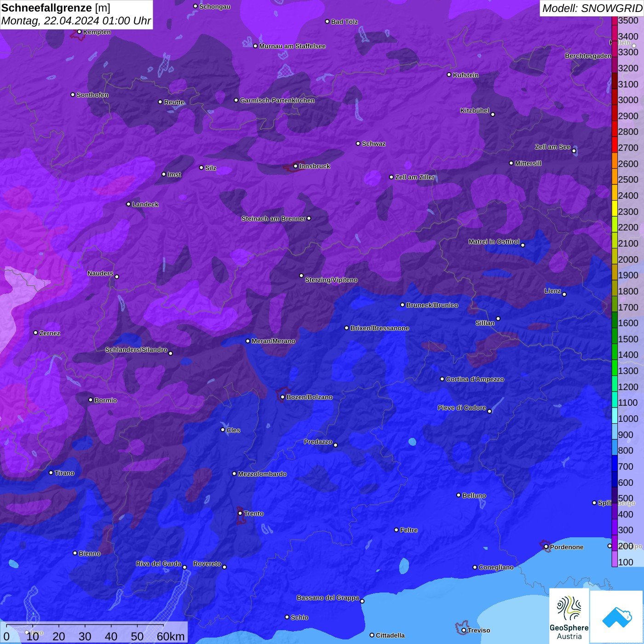This screenshot has height=644, width=644.
Task: Click the 1200 legend value
Action: (628, 387)
